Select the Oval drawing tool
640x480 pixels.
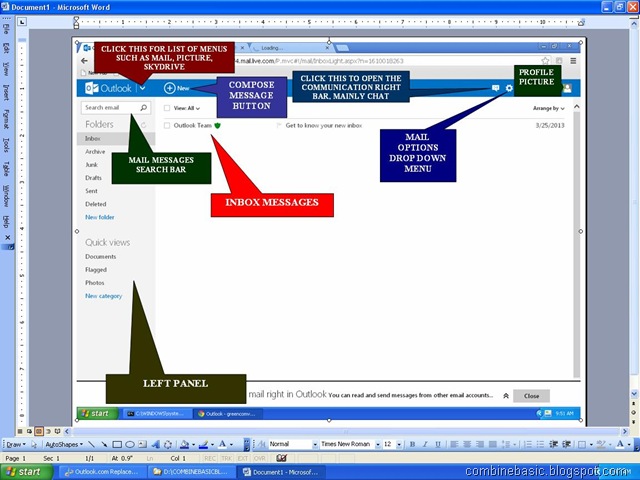(130, 444)
